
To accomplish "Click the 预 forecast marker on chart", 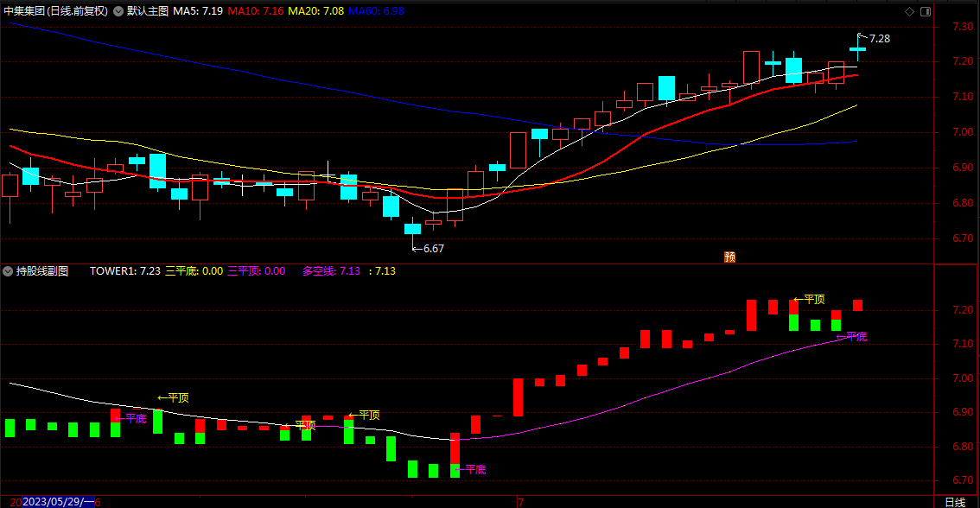I will tap(729, 257).
